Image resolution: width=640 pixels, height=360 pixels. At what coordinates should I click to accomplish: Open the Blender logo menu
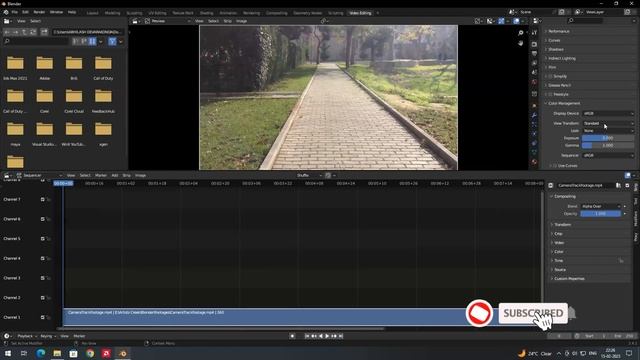[6, 12]
